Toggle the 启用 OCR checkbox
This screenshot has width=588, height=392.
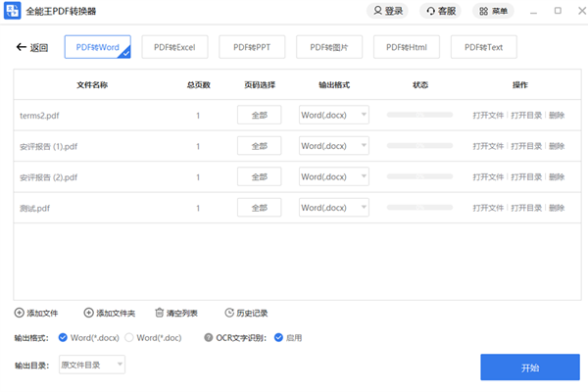pyautogui.click(x=279, y=337)
